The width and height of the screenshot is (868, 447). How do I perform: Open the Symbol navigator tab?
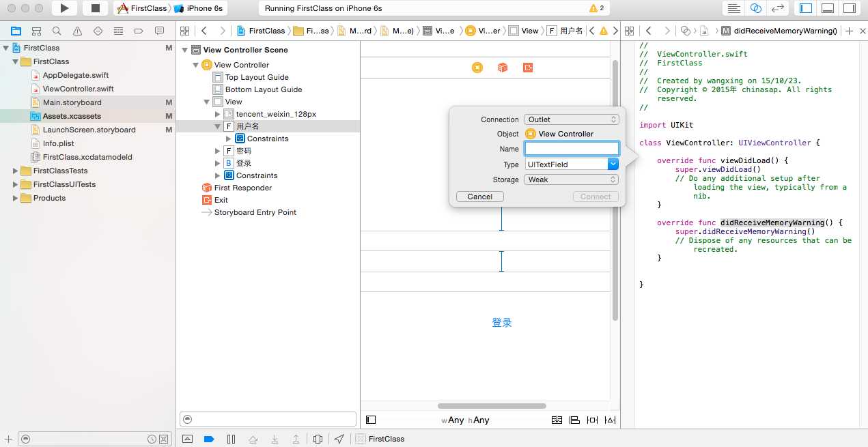(37, 31)
